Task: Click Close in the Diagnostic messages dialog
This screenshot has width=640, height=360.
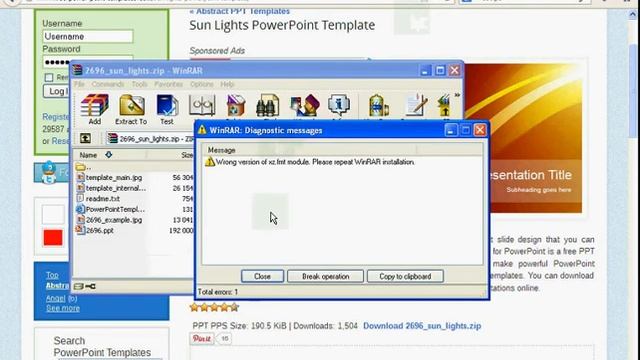Action: [x=262, y=276]
